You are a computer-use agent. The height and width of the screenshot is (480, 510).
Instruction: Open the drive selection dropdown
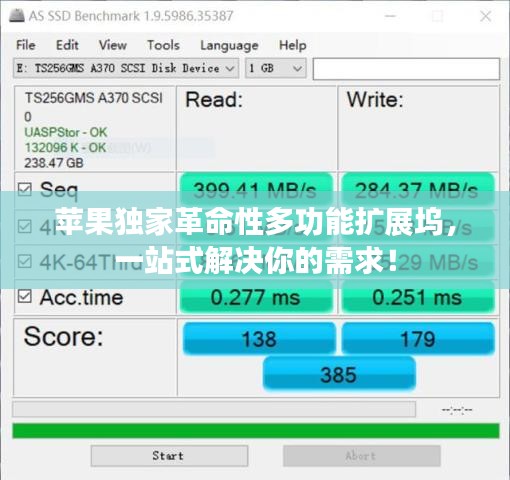[126, 68]
